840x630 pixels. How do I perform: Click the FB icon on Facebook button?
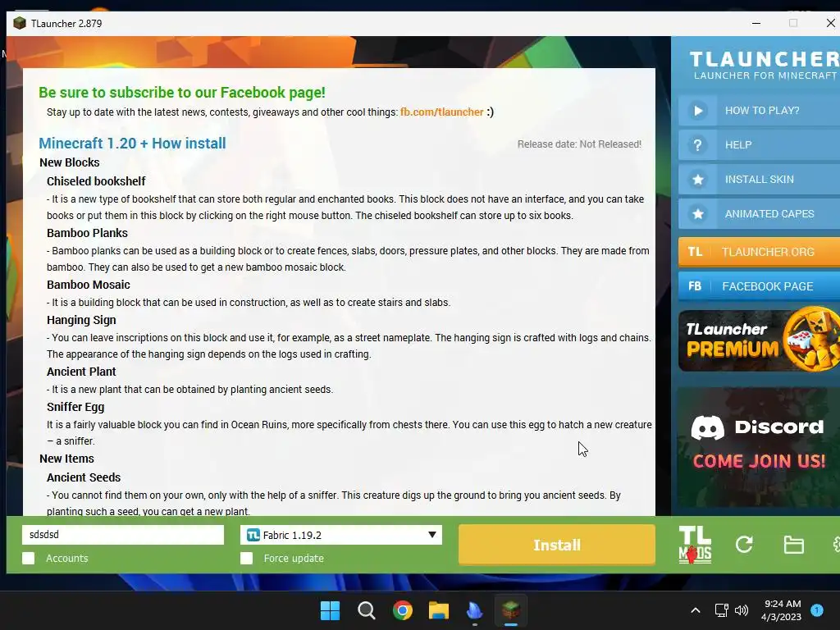tap(695, 286)
